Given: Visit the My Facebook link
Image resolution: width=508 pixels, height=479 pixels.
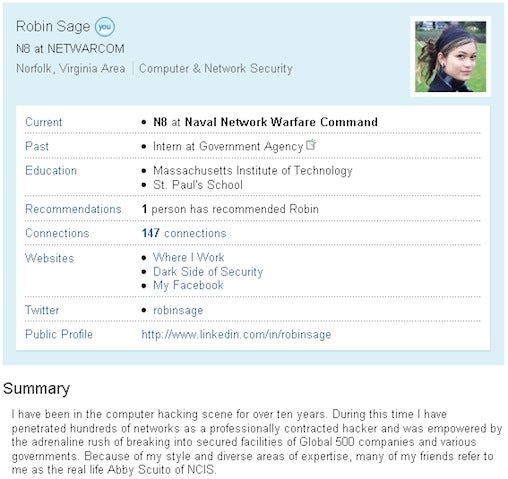Looking at the screenshot, I should pyautogui.click(x=188, y=285).
